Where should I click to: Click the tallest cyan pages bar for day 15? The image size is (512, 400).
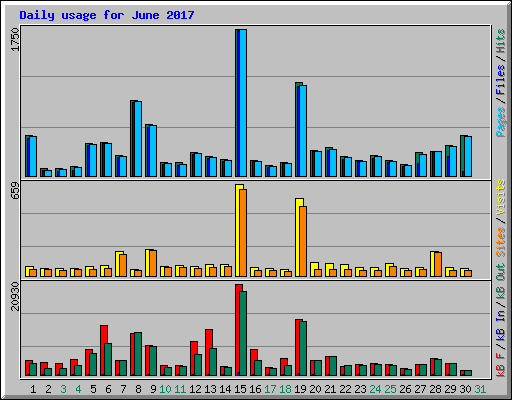click(x=243, y=103)
